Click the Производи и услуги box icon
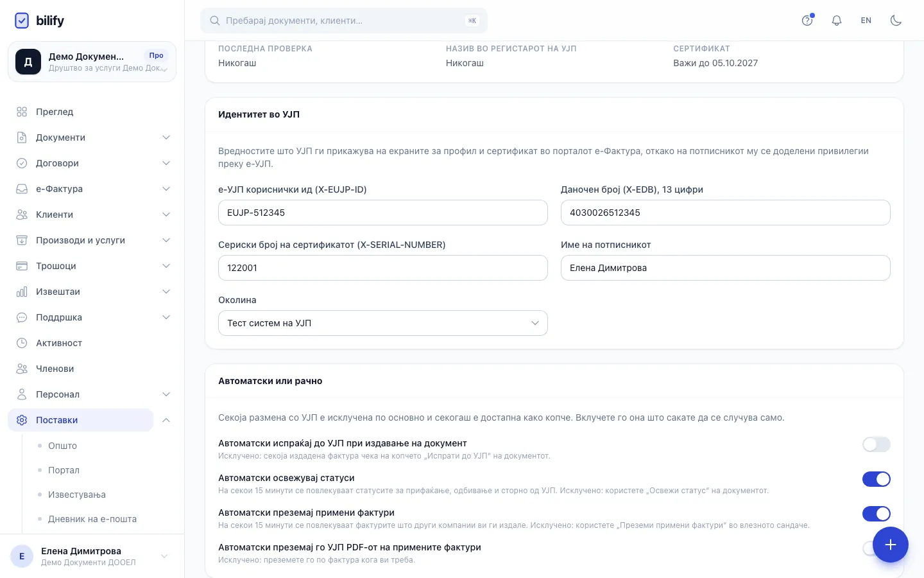924x578 pixels. (22, 240)
